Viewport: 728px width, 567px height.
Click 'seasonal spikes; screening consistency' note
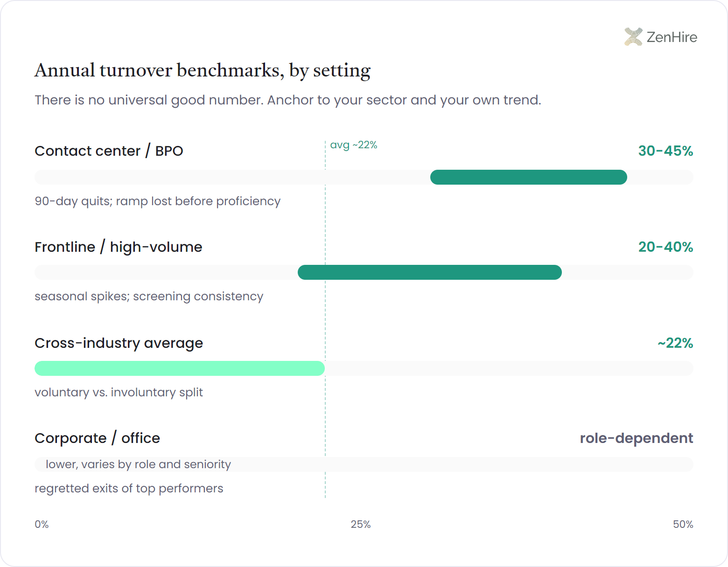point(149,297)
